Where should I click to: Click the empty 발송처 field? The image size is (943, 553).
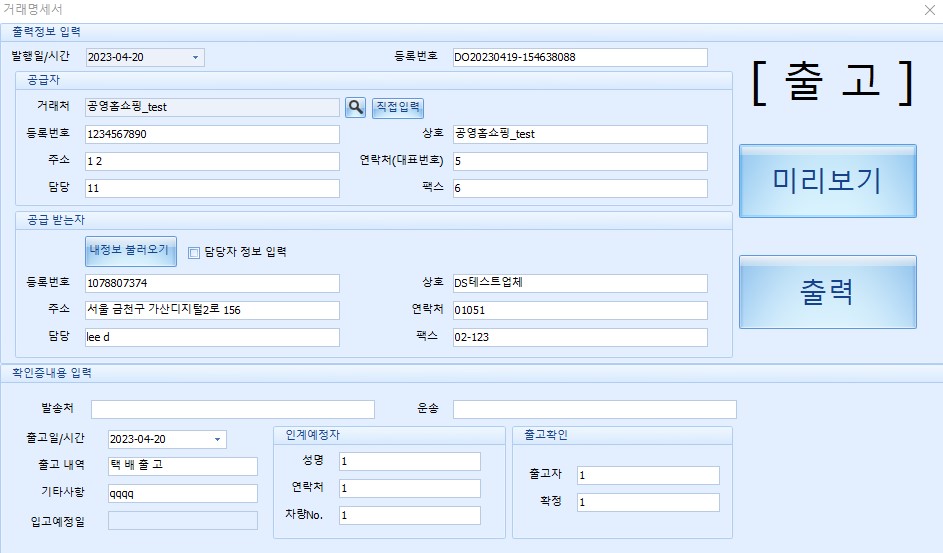(x=233, y=410)
